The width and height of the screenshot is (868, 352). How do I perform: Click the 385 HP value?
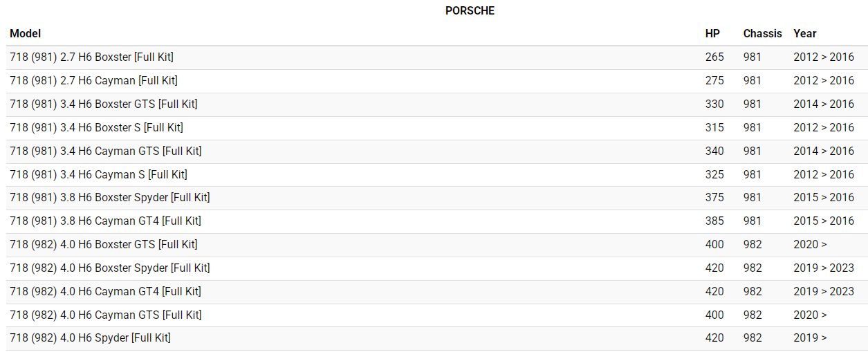714,221
